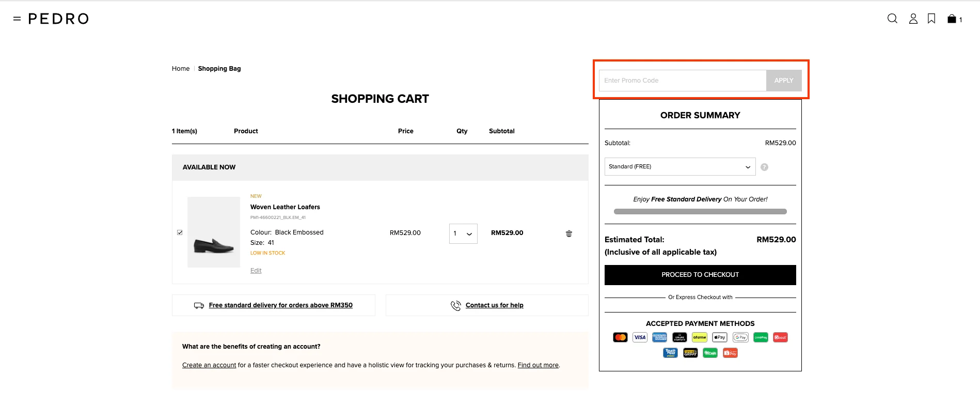
Task: Click the Or Express Checkout with text
Action: click(700, 298)
